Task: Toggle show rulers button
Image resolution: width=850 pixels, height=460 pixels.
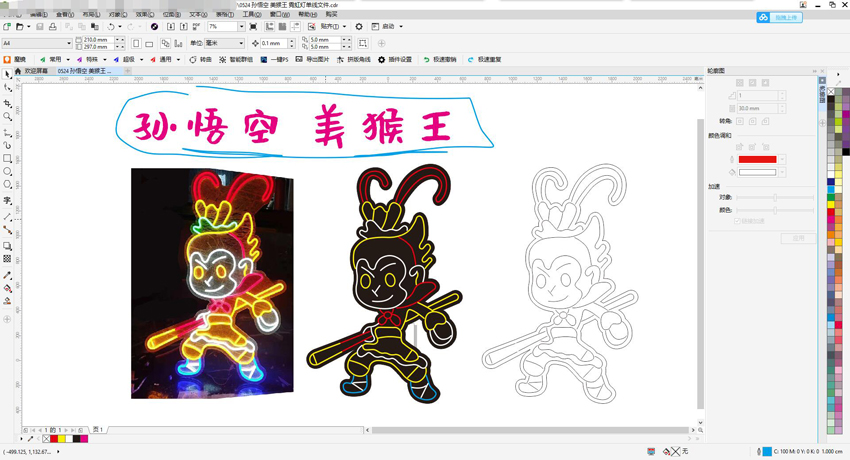Action: 269,27
